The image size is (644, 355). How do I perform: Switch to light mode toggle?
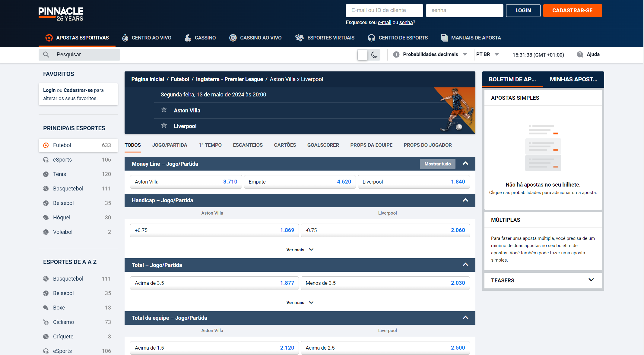coord(363,55)
